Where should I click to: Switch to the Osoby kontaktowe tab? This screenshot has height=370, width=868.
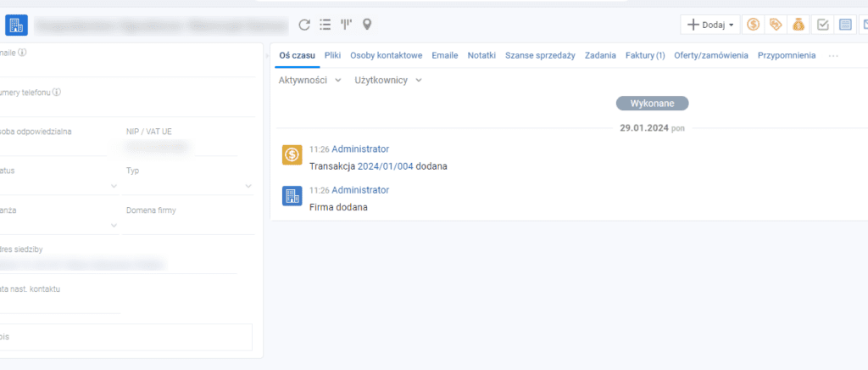tap(386, 55)
